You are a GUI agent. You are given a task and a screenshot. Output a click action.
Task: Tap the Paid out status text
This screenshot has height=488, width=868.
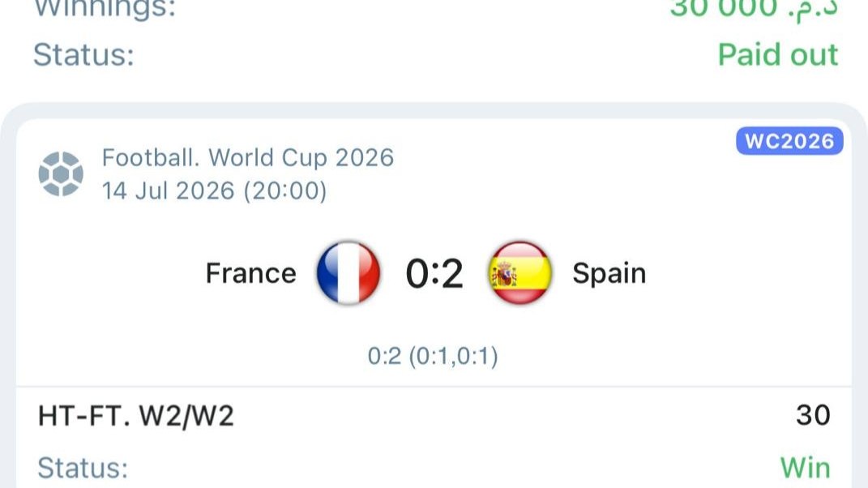[778, 55]
